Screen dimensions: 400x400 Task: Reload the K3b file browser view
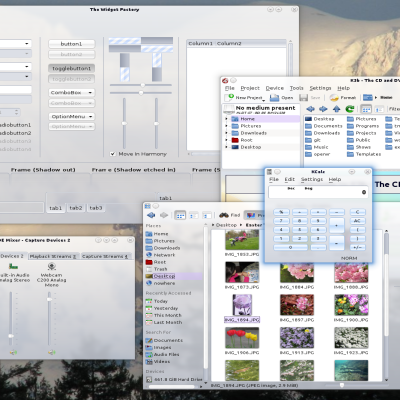(350, 109)
